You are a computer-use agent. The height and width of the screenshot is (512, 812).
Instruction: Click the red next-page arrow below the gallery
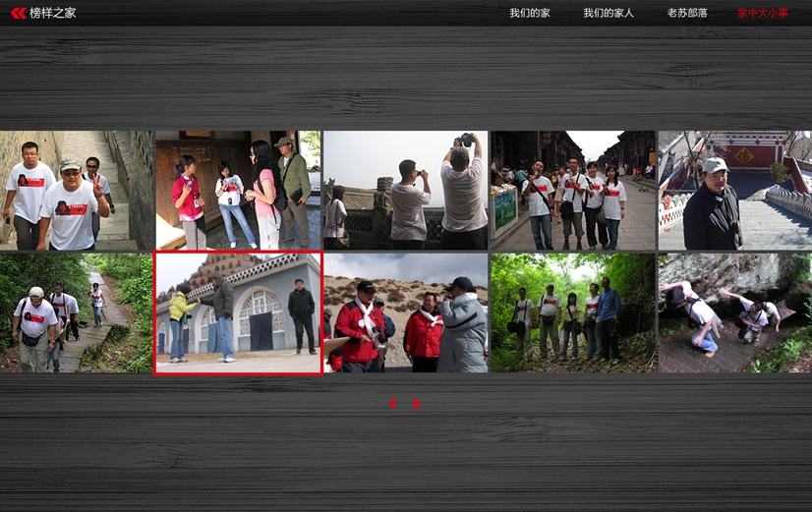tap(417, 403)
